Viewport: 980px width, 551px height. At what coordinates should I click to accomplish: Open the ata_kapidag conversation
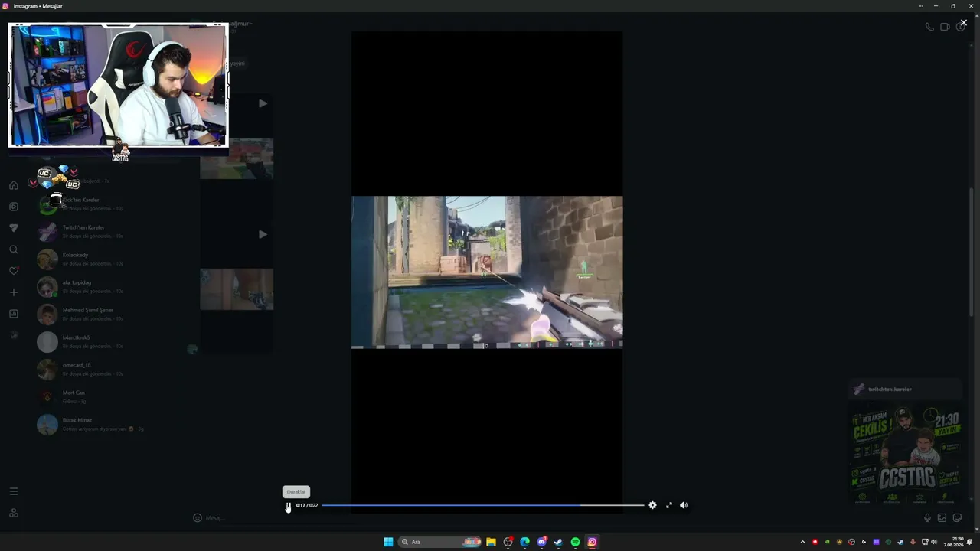[x=107, y=287]
